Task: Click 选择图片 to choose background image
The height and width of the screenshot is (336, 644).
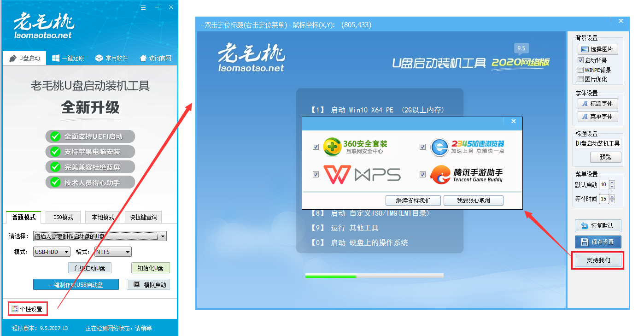Action: 597,49
